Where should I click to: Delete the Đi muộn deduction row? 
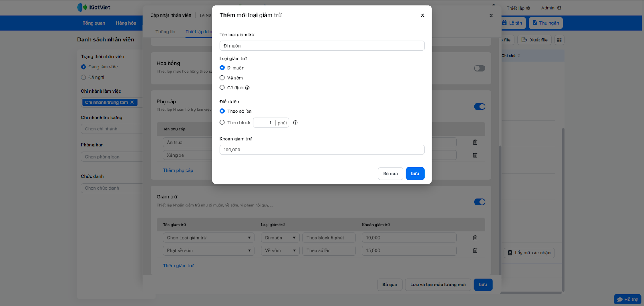click(475, 238)
